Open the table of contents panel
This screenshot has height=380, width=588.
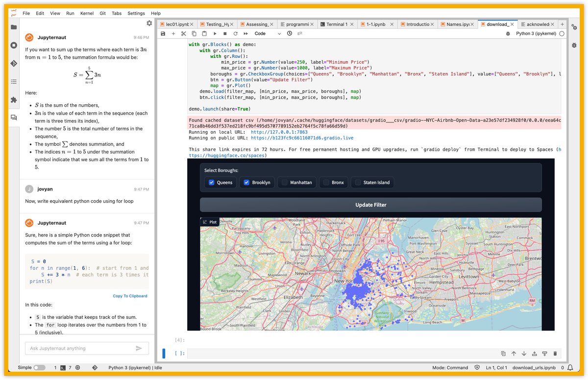pos(14,82)
